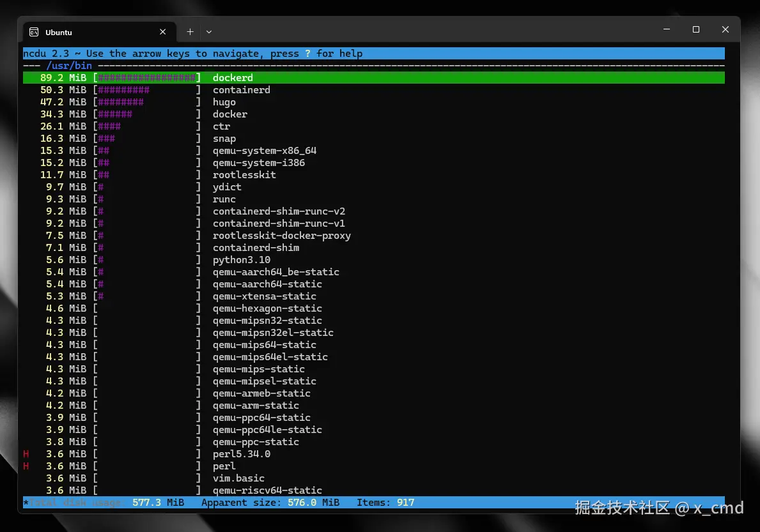Click qemu-mipsn32el-static row
The height and width of the screenshot is (532, 760).
pos(374,333)
